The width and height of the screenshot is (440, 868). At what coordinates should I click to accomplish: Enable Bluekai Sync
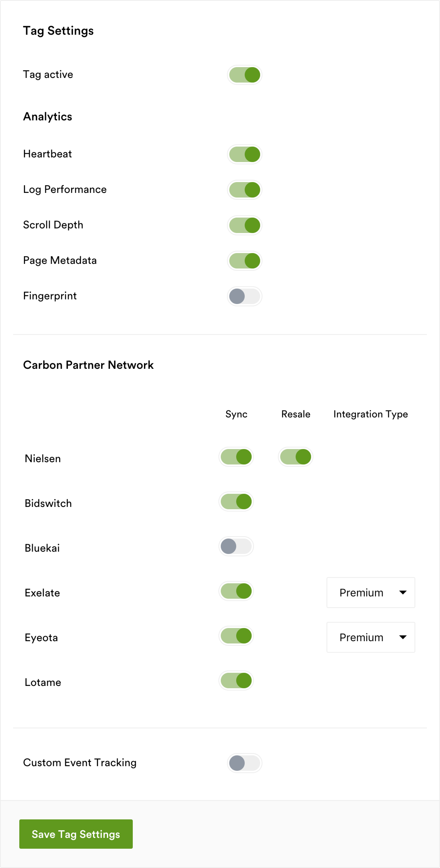click(x=236, y=546)
